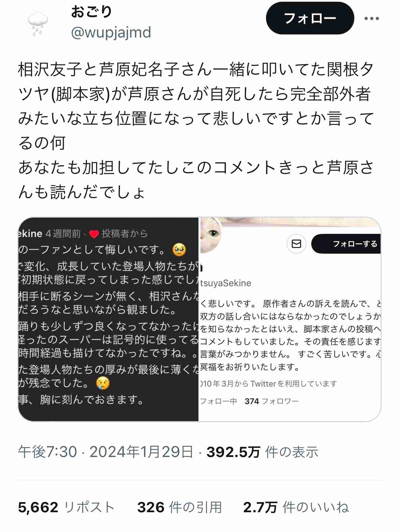Click the crying face emoji after 残念でした
The image size is (399, 532).
tap(103, 383)
